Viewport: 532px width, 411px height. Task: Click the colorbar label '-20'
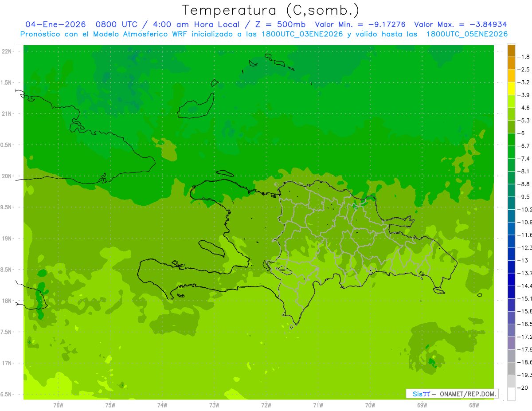(522, 388)
